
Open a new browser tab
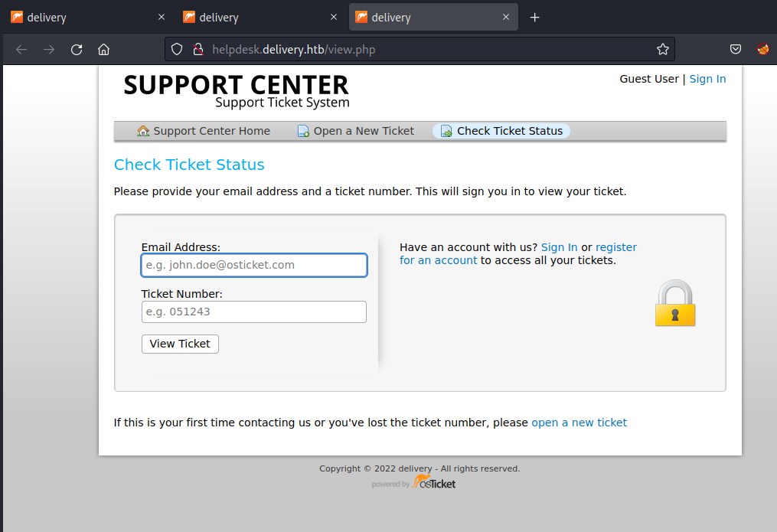(535, 18)
